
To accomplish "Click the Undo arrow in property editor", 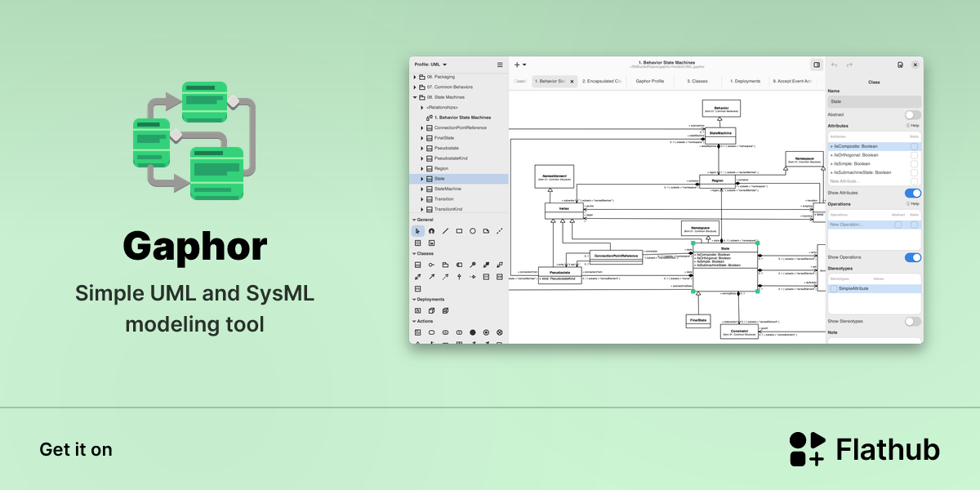I will pos(834,65).
